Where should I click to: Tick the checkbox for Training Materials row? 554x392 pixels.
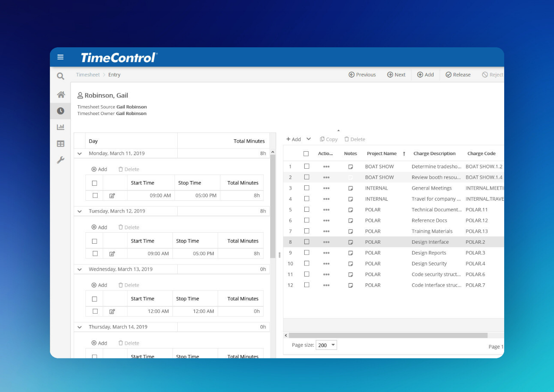306,231
